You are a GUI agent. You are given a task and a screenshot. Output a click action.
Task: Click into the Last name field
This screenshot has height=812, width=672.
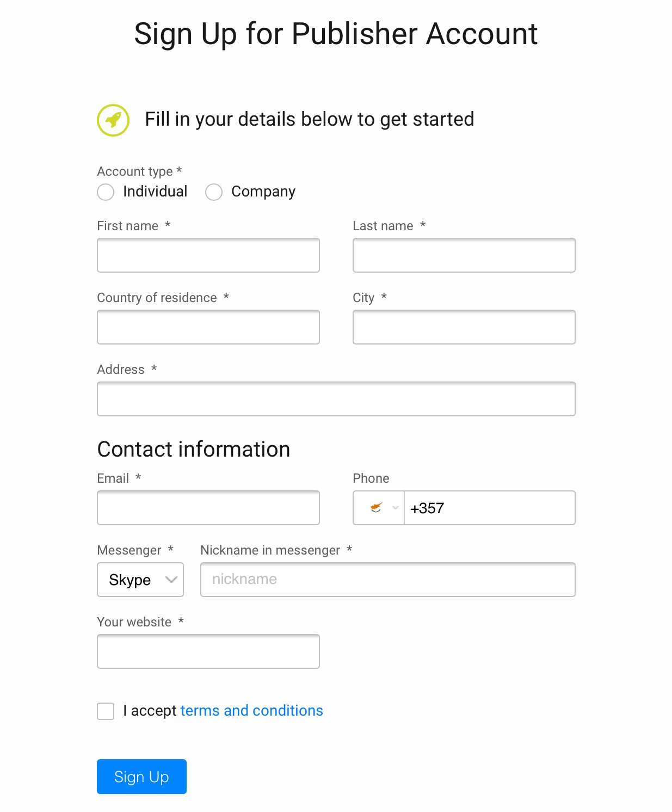[464, 255]
